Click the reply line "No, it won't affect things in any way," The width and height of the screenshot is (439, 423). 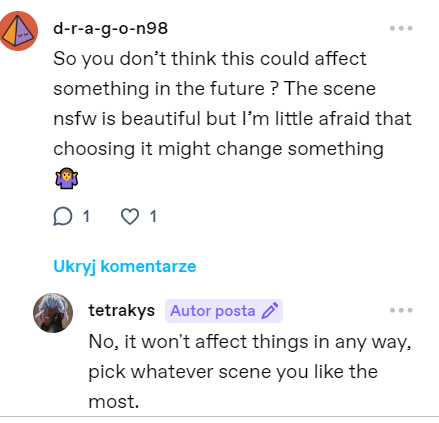point(250,342)
